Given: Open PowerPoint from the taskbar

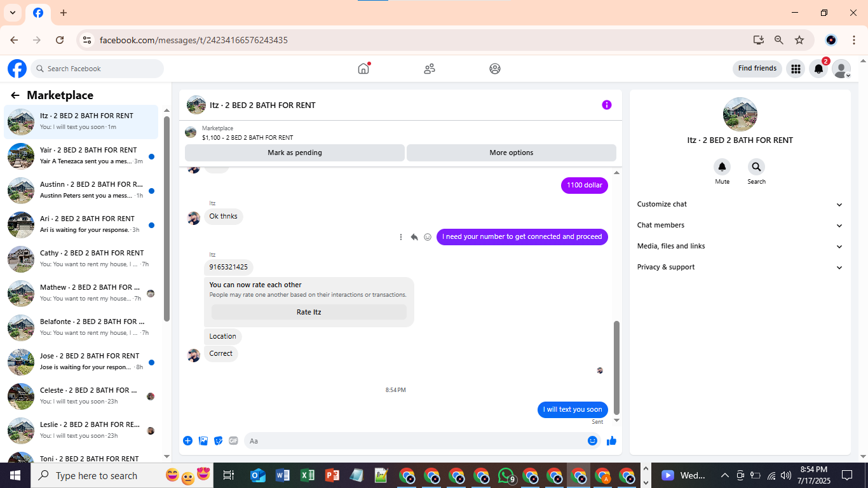Looking at the screenshot, I should coord(332,475).
